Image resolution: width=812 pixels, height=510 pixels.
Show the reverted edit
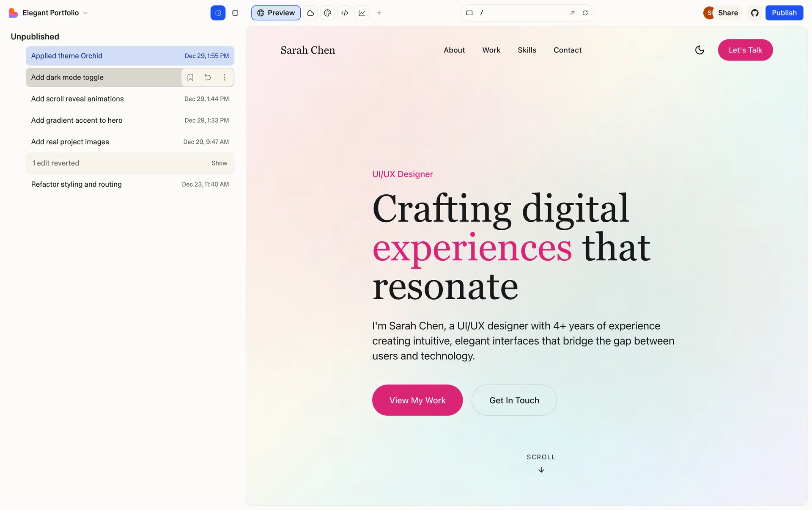click(x=219, y=163)
